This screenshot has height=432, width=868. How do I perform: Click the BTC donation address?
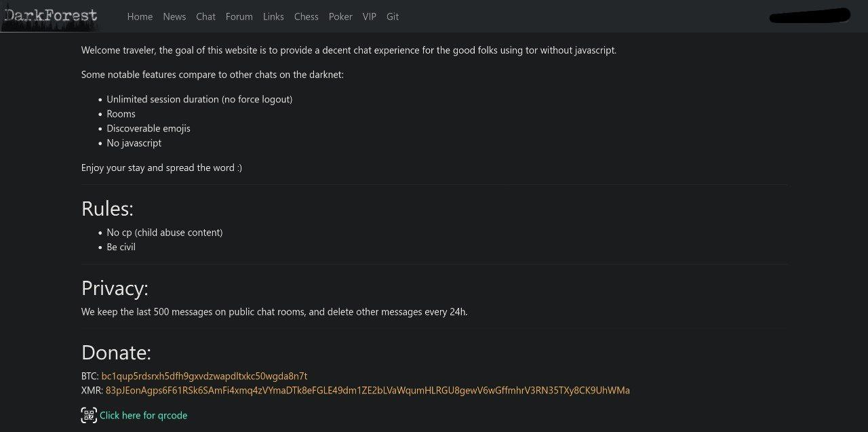click(204, 376)
